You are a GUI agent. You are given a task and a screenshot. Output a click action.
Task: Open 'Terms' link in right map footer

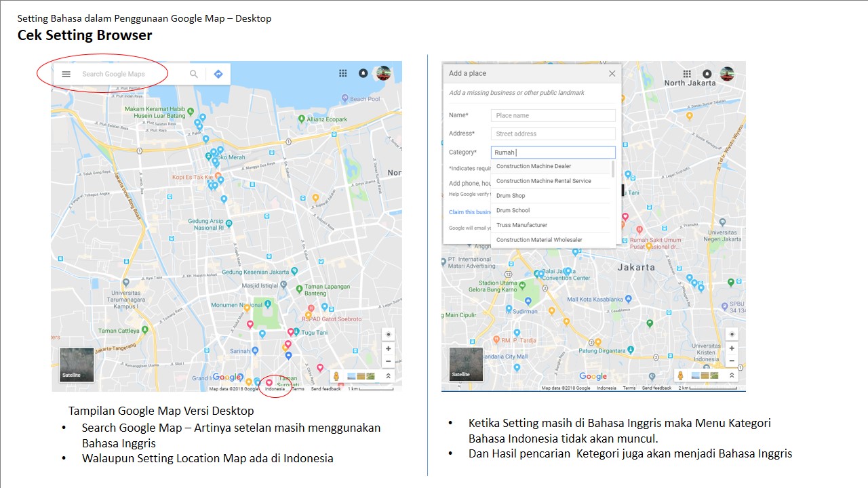[629, 388]
